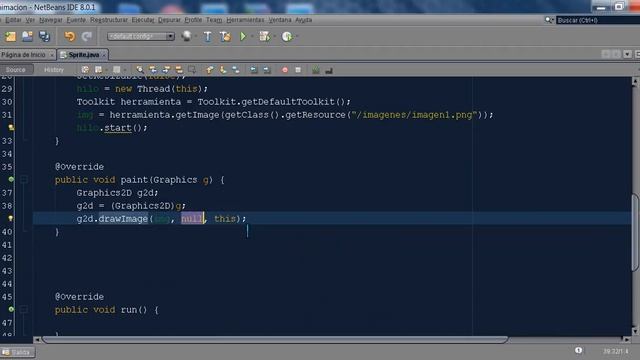
Task: Click the lightbulb hint on line 39
Action: click(x=11, y=218)
